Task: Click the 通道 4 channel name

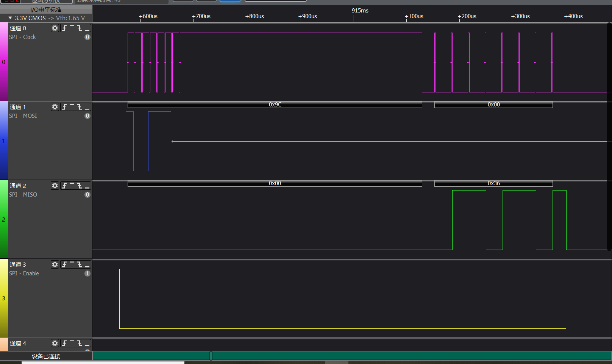Action: click(x=18, y=343)
